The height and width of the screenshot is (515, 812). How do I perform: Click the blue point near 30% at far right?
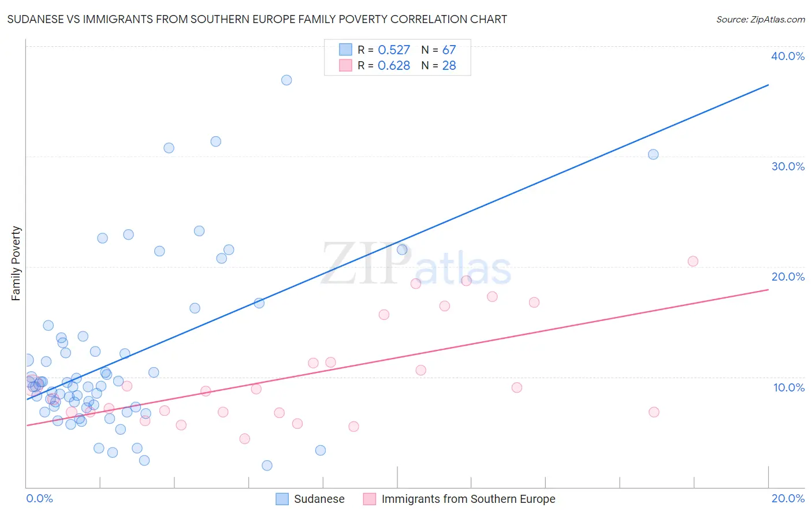pos(653,154)
